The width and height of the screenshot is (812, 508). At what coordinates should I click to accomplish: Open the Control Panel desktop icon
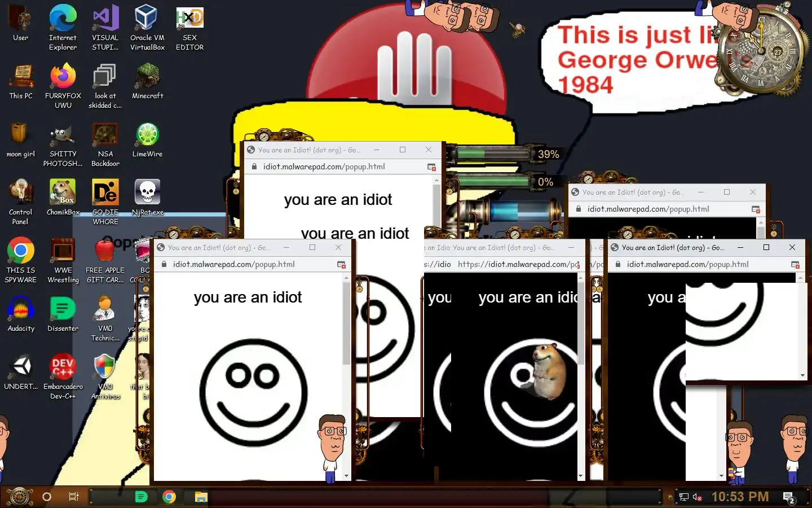pyautogui.click(x=21, y=202)
